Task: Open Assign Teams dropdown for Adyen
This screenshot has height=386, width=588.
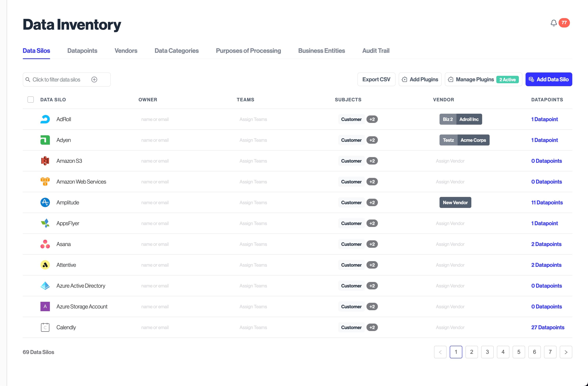Action: [x=253, y=140]
